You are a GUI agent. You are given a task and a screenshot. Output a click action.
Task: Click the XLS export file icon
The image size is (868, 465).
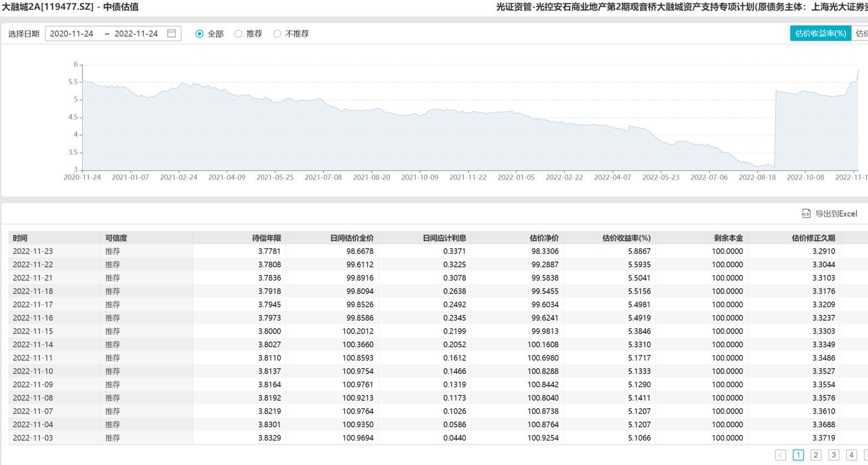(x=806, y=213)
